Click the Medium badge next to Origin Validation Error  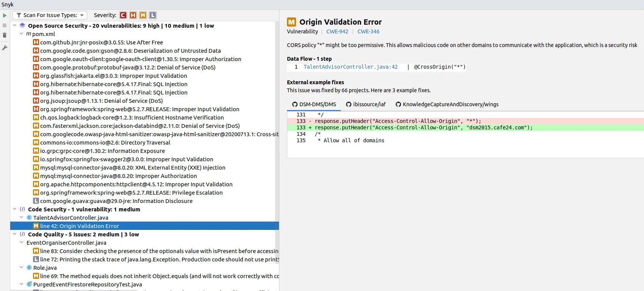point(291,22)
